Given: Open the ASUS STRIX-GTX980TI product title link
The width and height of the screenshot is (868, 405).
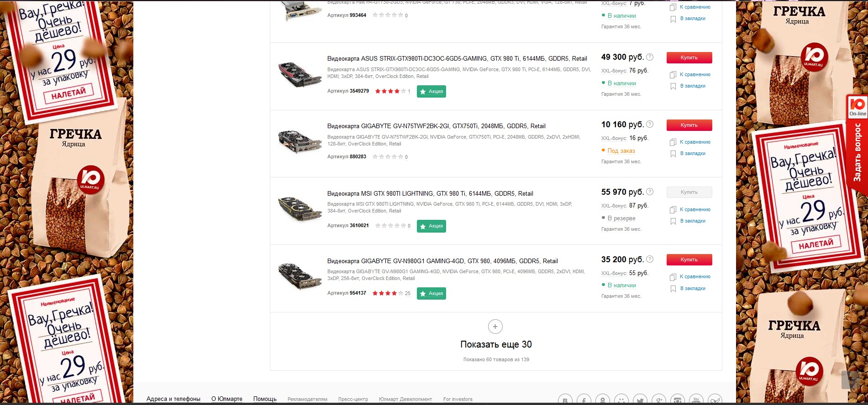Looking at the screenshot, I should [457, 59].
